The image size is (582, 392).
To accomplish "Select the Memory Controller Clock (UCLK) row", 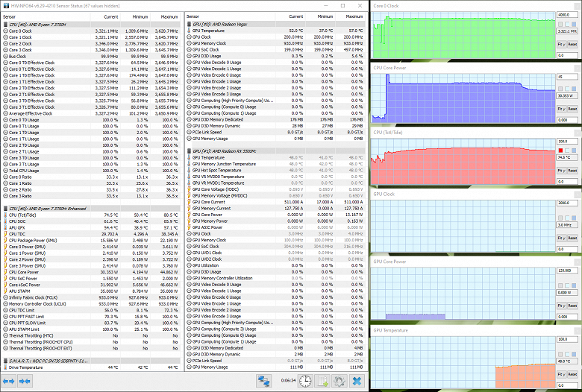I will pos(90,304).
